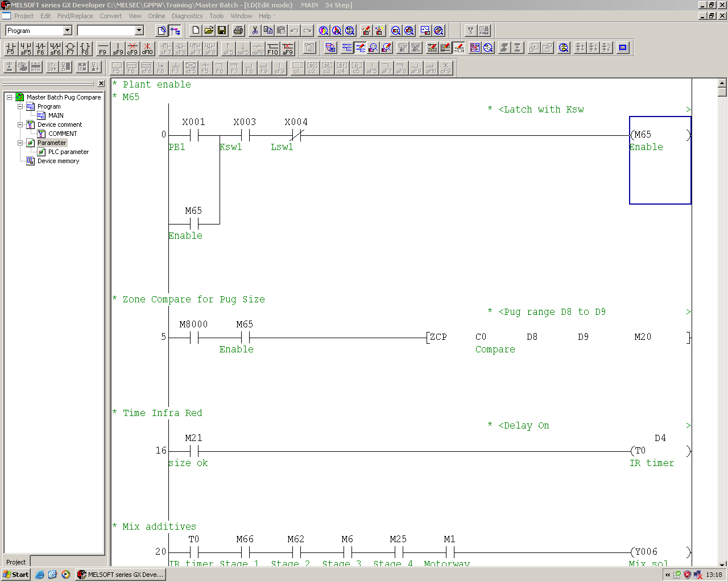The width and height of the screenshot is (728, 582).
Task: Click the MELSOFT GX Developer taskbar button
Action: (120, 575)
